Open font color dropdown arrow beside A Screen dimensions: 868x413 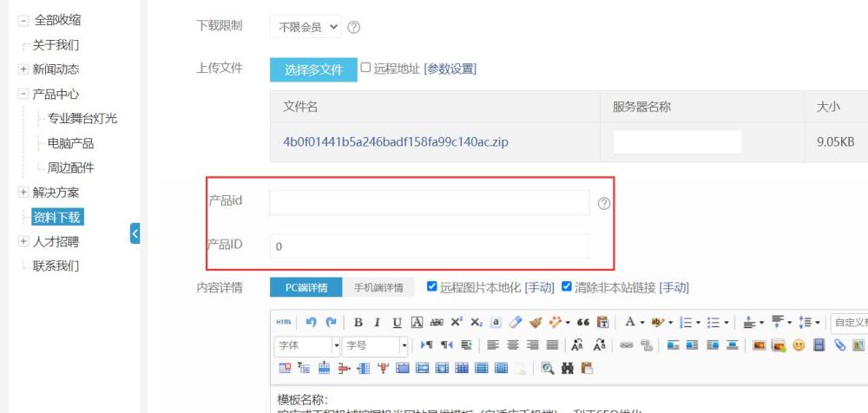click(x=642, y=323)
